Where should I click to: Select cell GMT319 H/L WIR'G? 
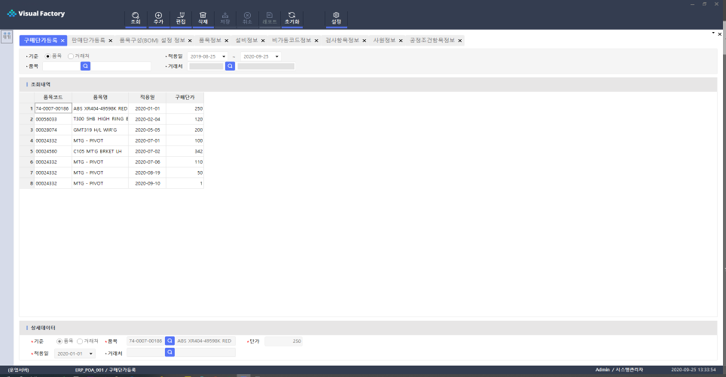coord(100,130)
